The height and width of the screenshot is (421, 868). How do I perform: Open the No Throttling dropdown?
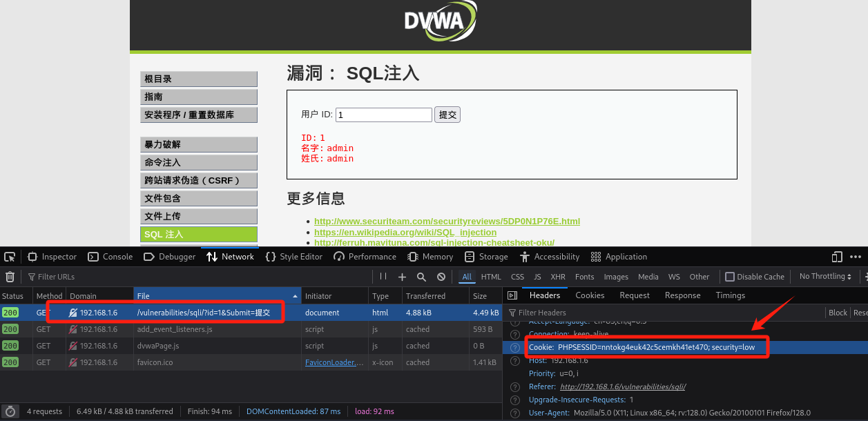[x=824, y=276]
